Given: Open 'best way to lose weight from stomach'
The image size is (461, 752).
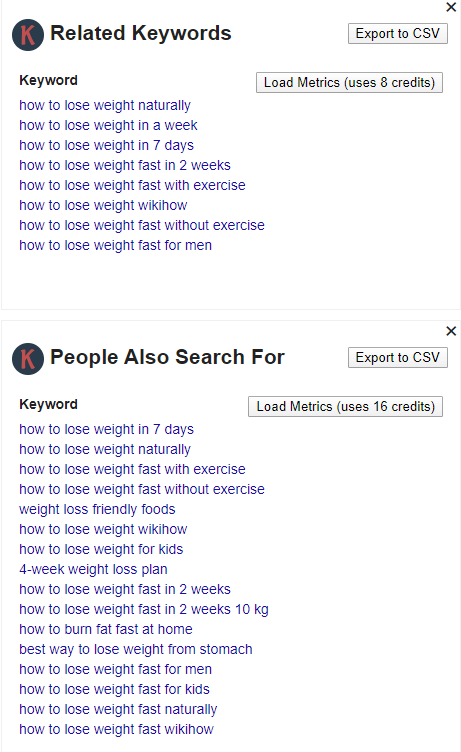Looking at the screenshot, I should [136, 649].
